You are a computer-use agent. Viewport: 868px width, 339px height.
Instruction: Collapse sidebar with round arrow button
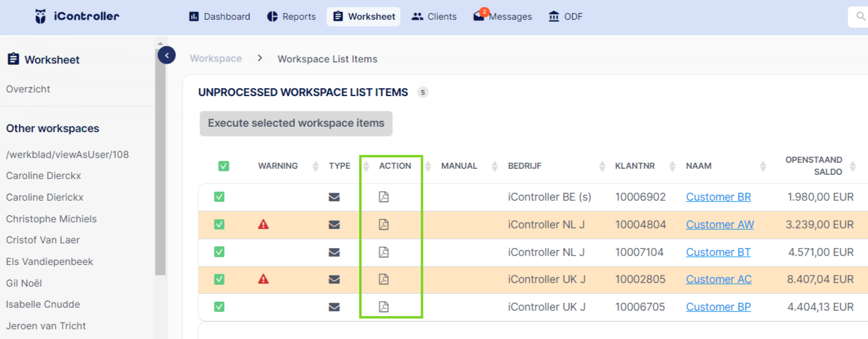[x=166, y=56]
